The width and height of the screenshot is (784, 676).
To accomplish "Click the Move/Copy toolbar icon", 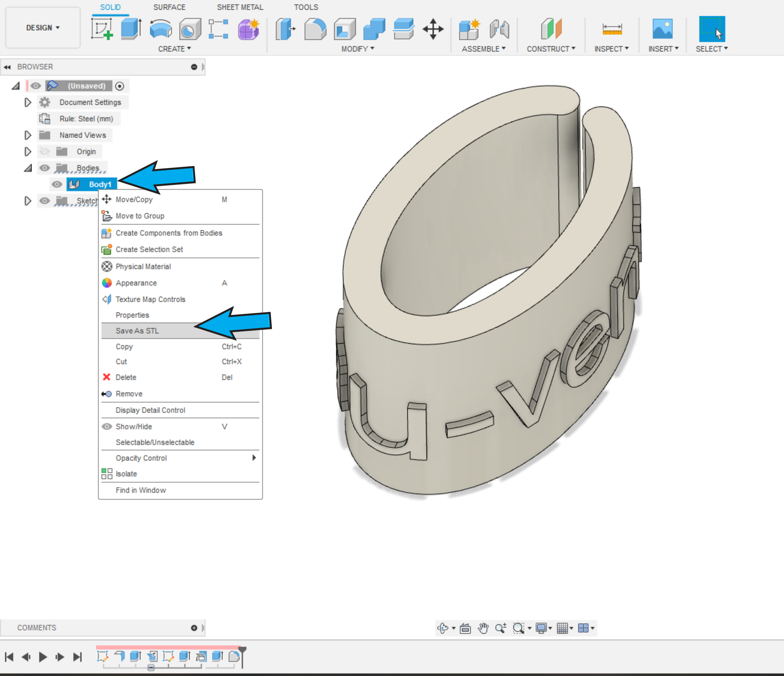I will 433,29.
